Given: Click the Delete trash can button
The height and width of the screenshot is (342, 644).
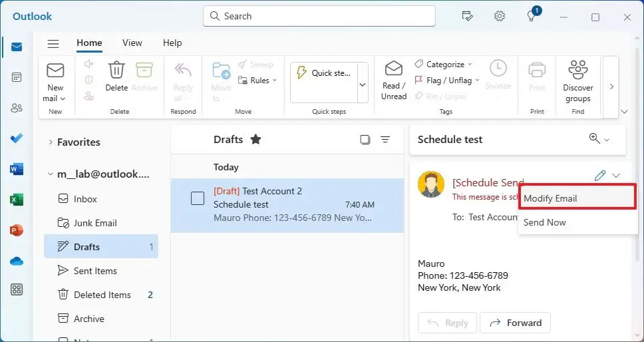Looking at the screenshot, I should coord(116,77).
